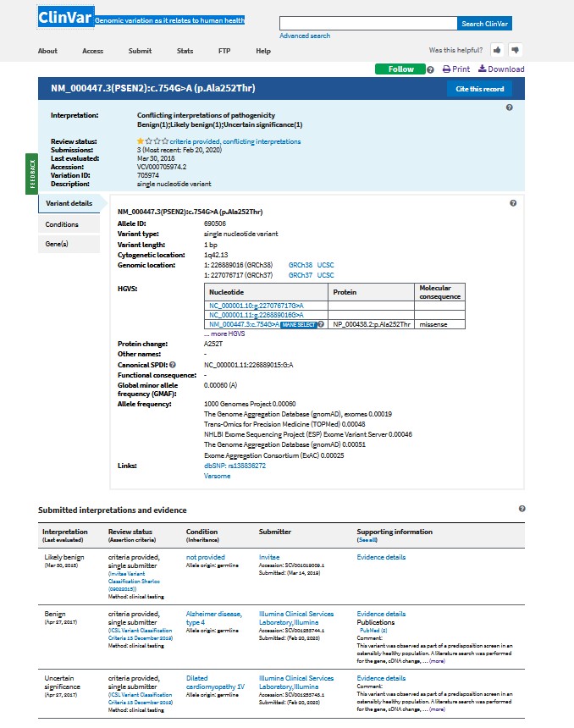Select the Gene(s) tab
Screen dimensions: 574x728
coord(69,244)
